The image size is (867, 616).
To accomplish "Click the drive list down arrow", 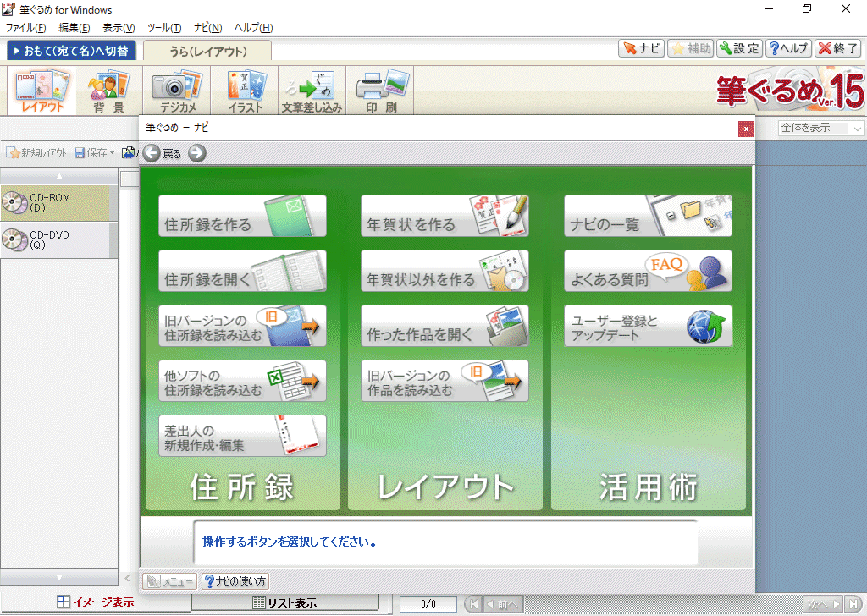I will click(59, 577).
